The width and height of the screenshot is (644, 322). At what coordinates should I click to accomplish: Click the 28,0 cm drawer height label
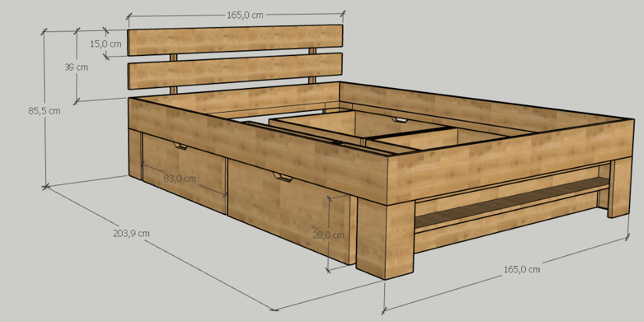pyautogui.click(x=328, y=235)
